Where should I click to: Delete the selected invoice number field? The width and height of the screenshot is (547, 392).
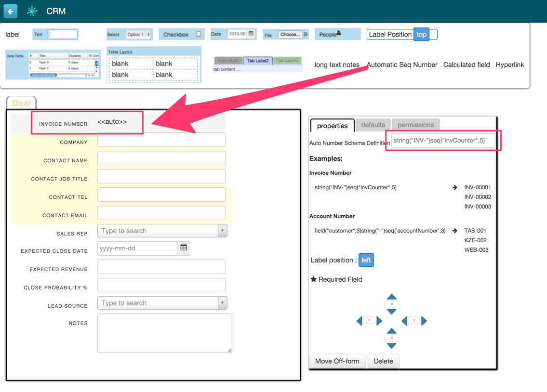384,361
